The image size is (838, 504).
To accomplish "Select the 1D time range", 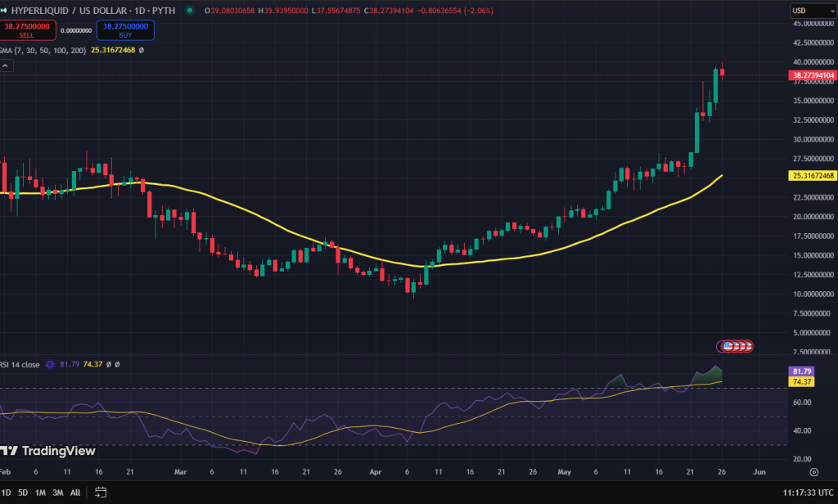I will click(x=7, y=493).
